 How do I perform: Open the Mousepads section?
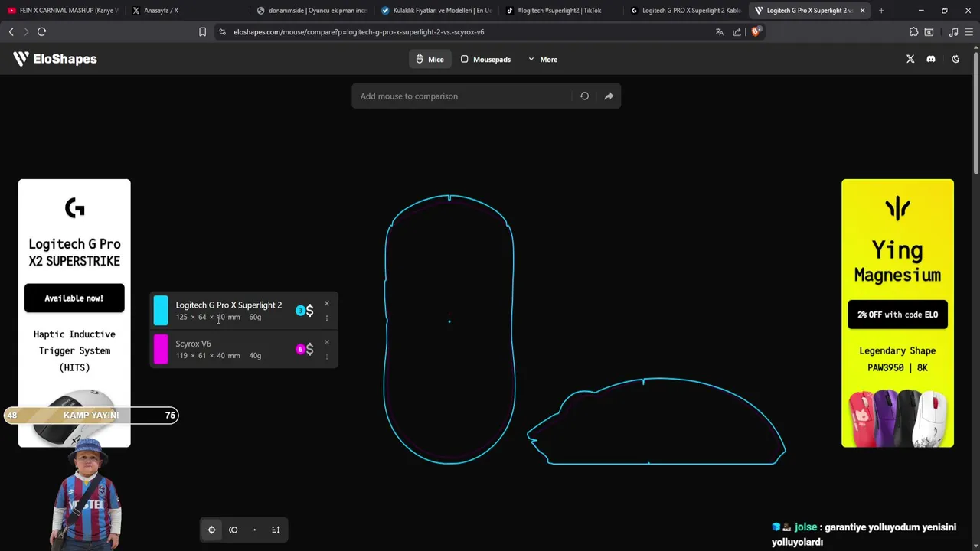485,59
